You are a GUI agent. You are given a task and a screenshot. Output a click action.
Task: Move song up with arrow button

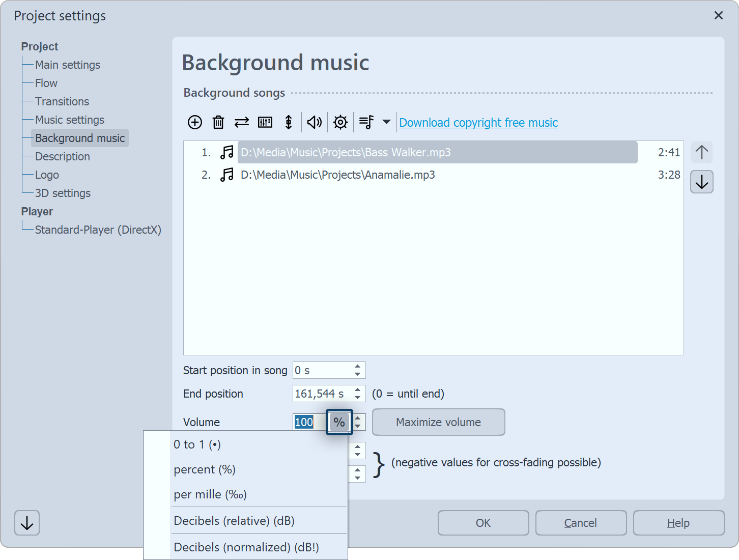pyautogui.click(x=702, y=152)
